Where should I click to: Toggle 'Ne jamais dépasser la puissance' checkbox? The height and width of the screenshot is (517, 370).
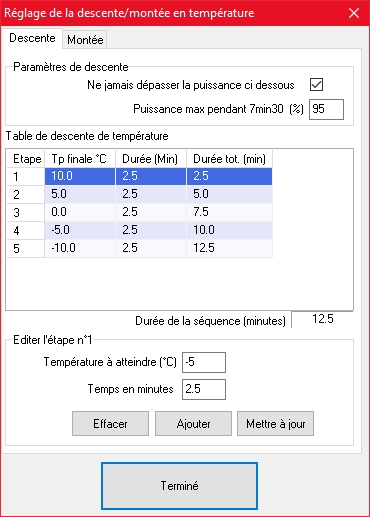coord(316,84)
